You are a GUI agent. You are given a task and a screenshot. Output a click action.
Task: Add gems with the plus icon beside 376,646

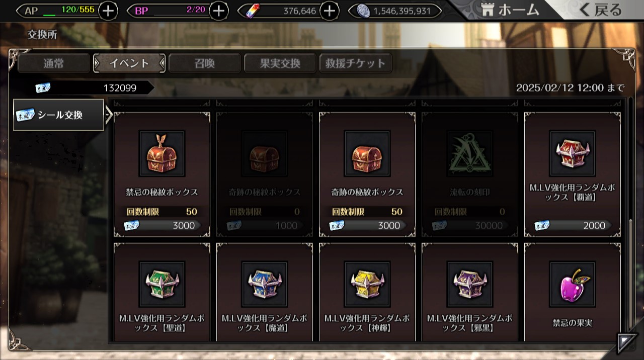coord(329,11)
